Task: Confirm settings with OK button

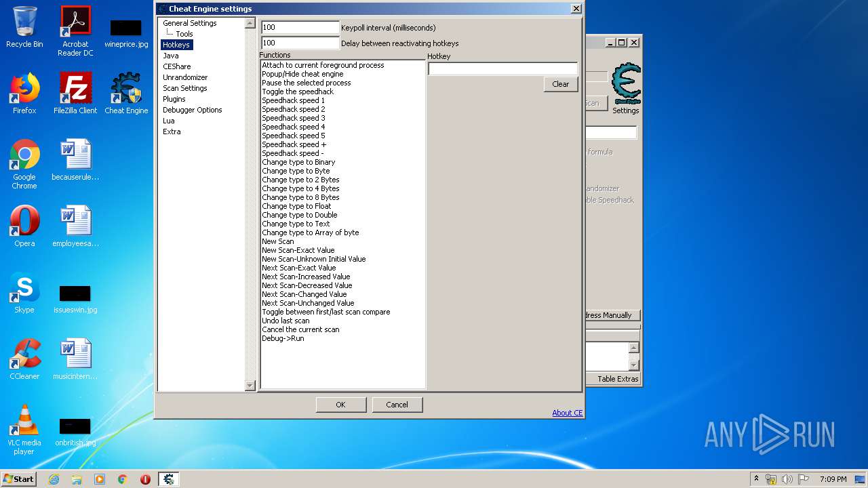Action: (x=340, y=405)
